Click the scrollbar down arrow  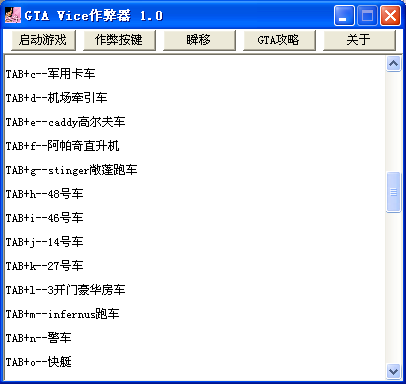coord(393,371)
